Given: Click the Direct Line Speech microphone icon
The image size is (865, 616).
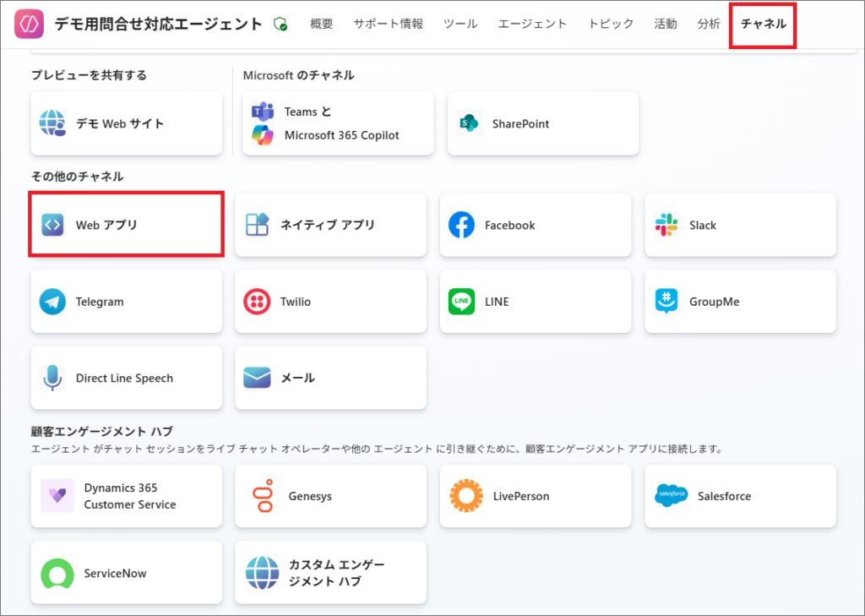Looking at the screenshot, I should tap(52, 378).
